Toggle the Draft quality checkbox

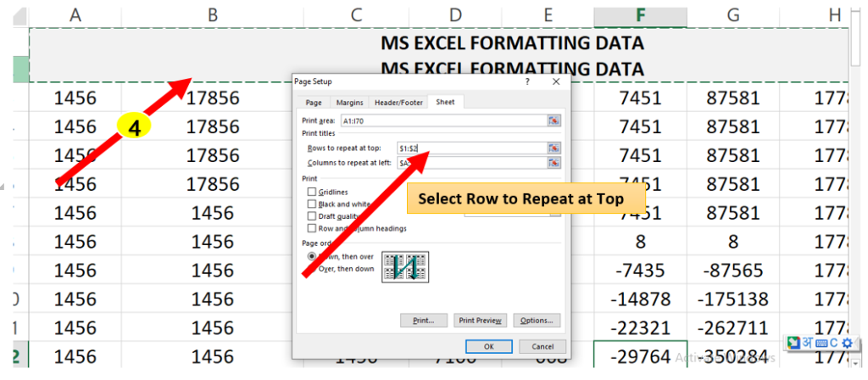pyautogui.click(x=311, y=216)
